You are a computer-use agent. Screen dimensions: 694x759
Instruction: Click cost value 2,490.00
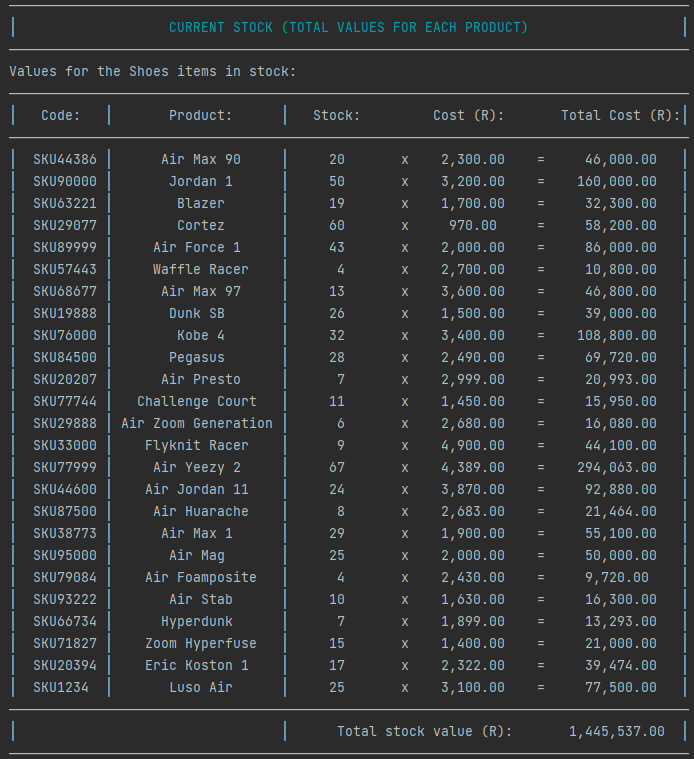click(x=473, y=358)
